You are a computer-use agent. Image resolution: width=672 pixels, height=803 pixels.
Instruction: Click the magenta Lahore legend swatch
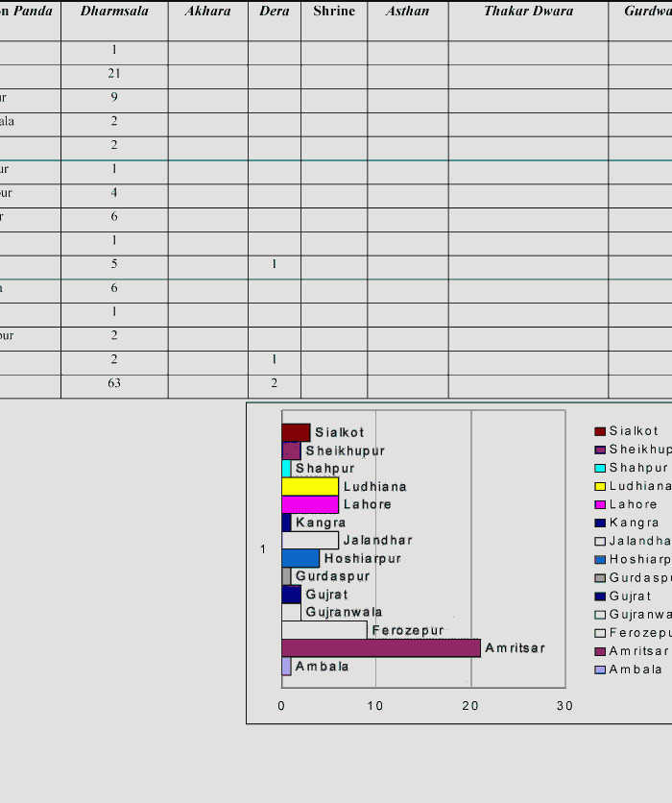tap(600, 504)
